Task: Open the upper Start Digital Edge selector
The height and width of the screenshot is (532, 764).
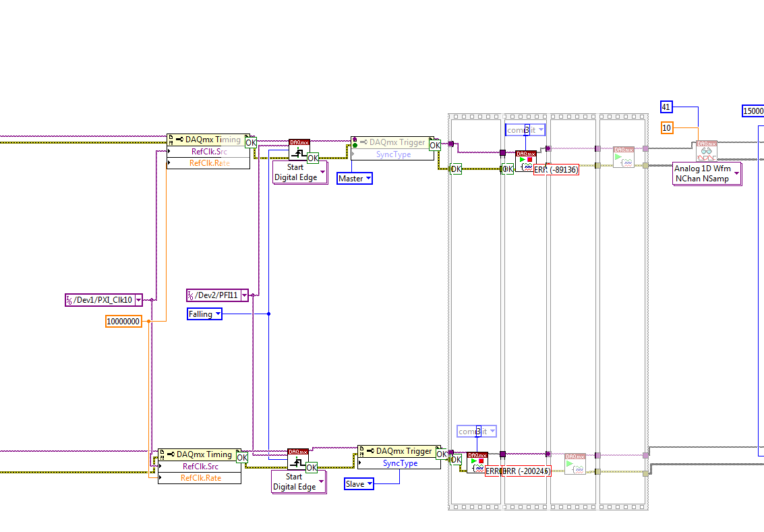Action: click(299, 173)
